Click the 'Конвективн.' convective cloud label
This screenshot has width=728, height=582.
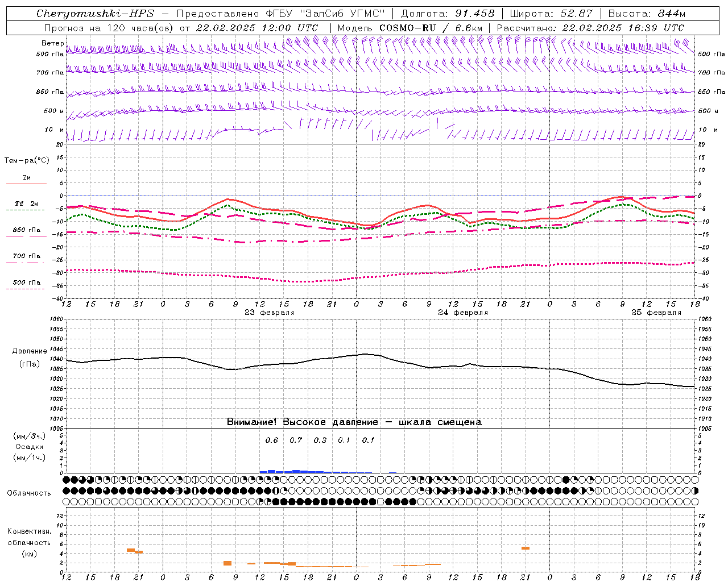(x=29, y=531)
